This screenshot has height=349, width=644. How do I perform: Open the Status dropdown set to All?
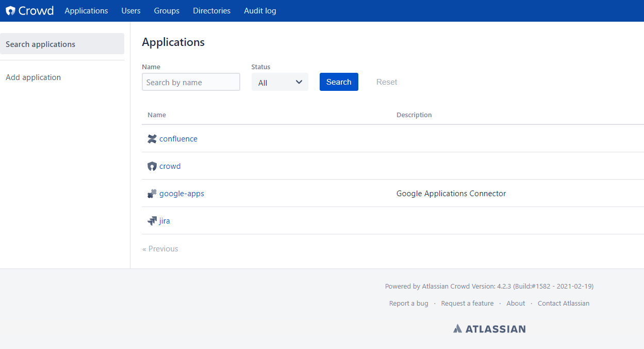[x=279, y=82]
